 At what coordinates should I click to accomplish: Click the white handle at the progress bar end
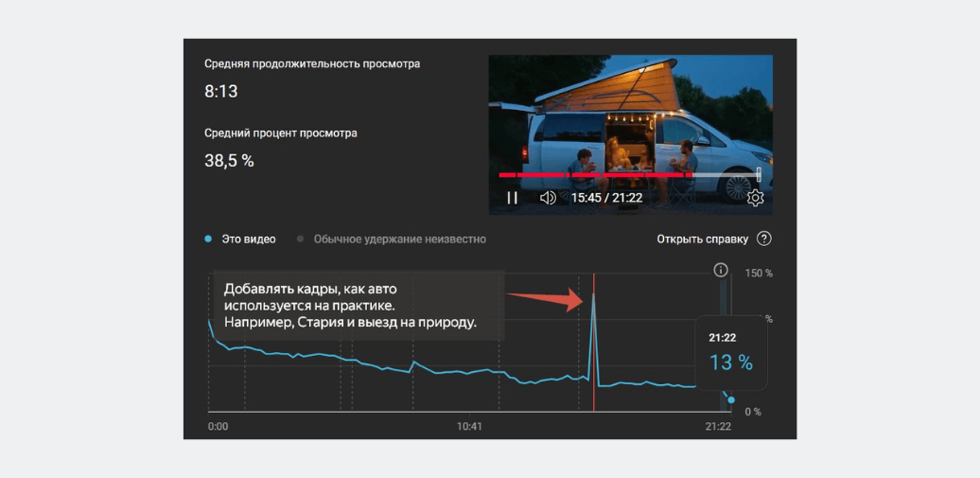click(759, 174)
